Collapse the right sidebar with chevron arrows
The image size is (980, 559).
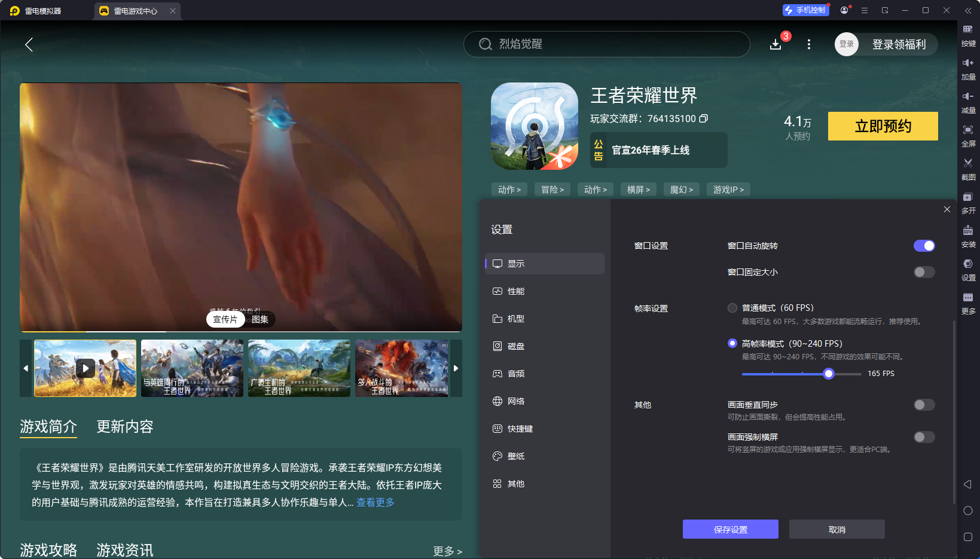pos(969,10)
